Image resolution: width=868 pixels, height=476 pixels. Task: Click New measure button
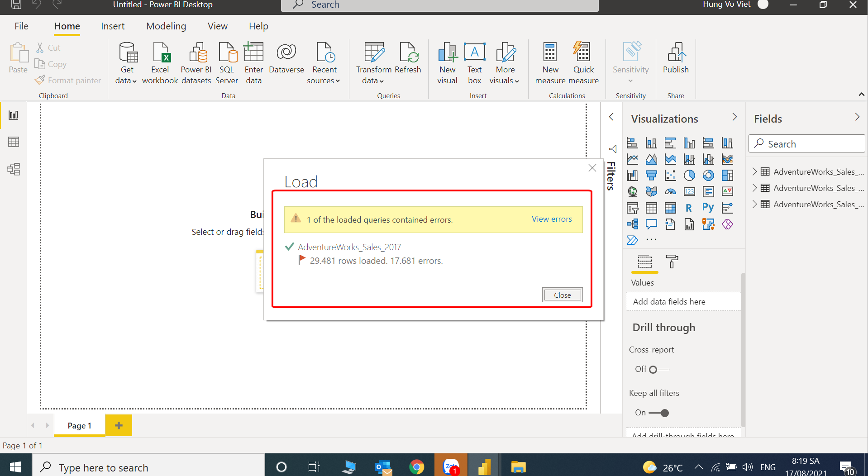(550, 63)
